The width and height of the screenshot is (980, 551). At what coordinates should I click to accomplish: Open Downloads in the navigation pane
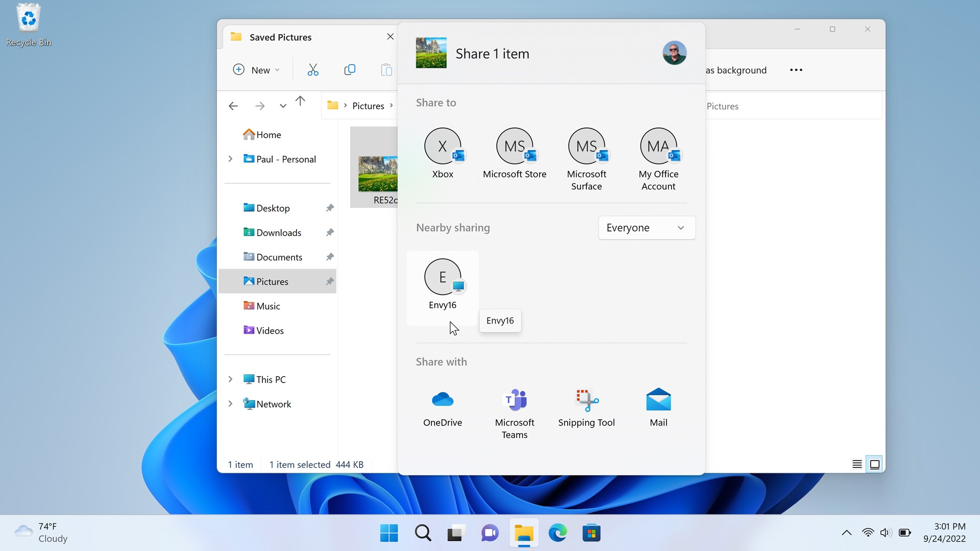tap(279, 233)
